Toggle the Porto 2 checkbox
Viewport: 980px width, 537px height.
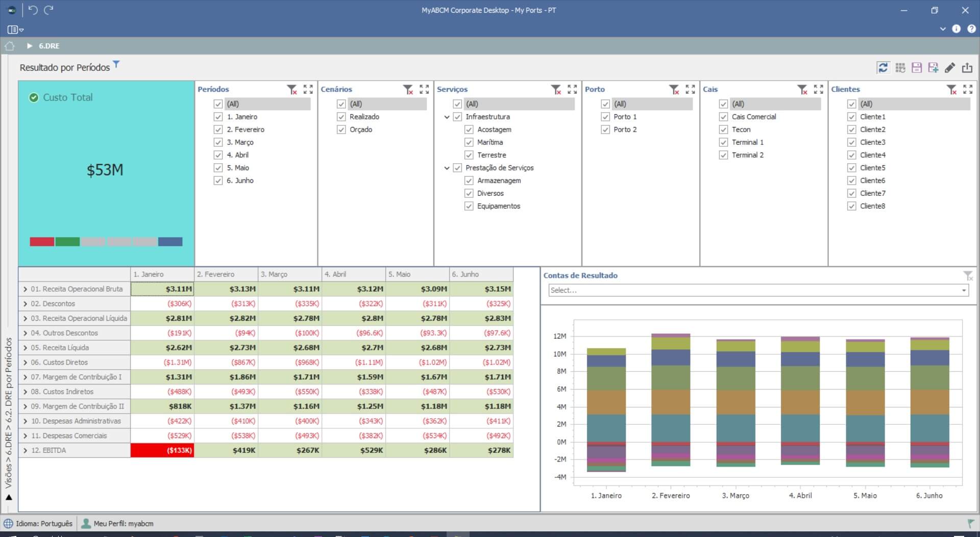[605, 130]
